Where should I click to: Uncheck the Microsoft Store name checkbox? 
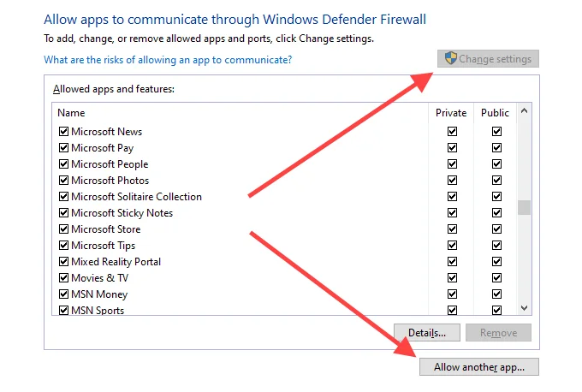click(x=63, y=229)
